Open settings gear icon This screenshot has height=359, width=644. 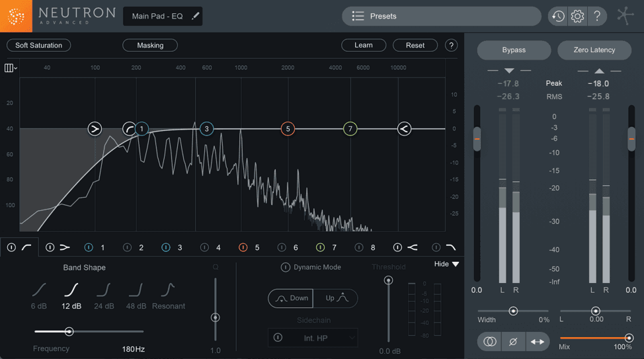tap(577, 17)
